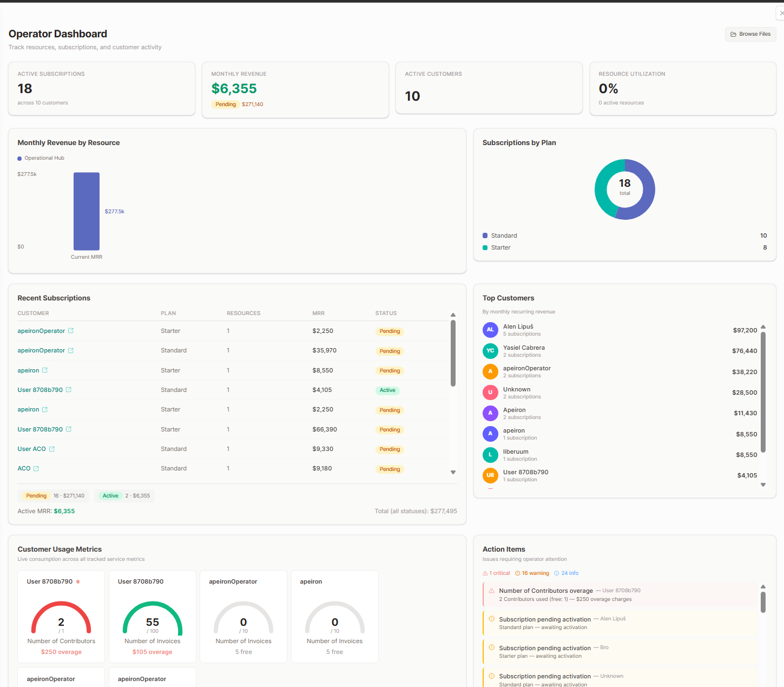Screen dimensions: 784x687
Task: Click the Browse Files button
Action: [750, 34]
